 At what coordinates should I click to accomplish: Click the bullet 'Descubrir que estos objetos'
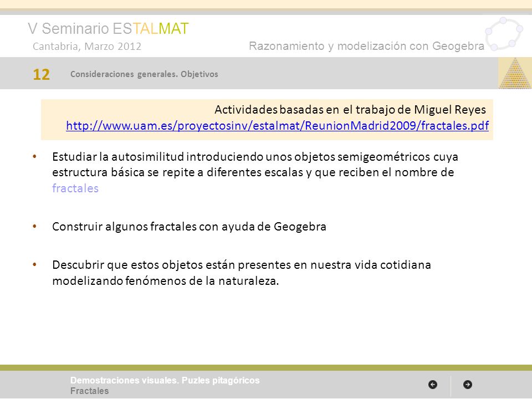tap(242, 265)
